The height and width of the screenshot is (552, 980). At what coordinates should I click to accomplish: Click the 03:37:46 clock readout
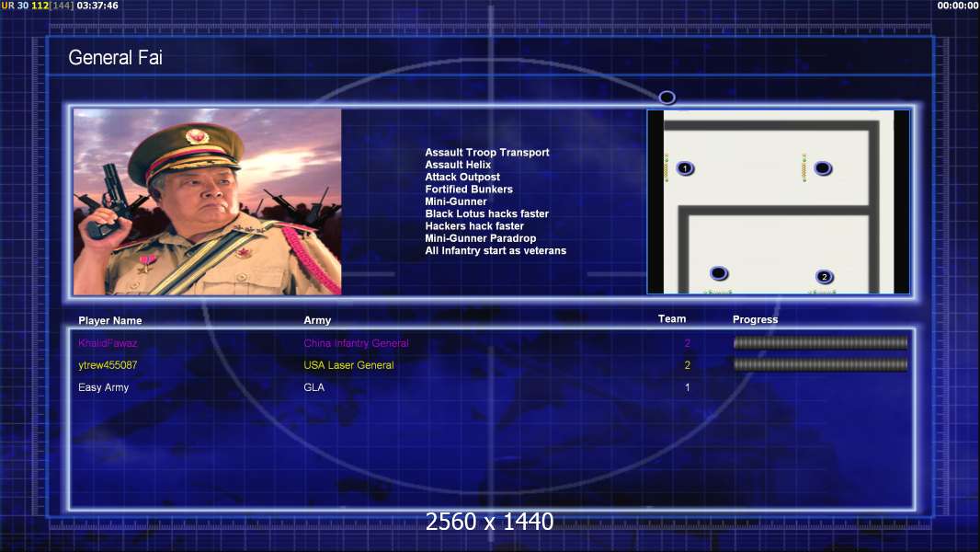97,6
